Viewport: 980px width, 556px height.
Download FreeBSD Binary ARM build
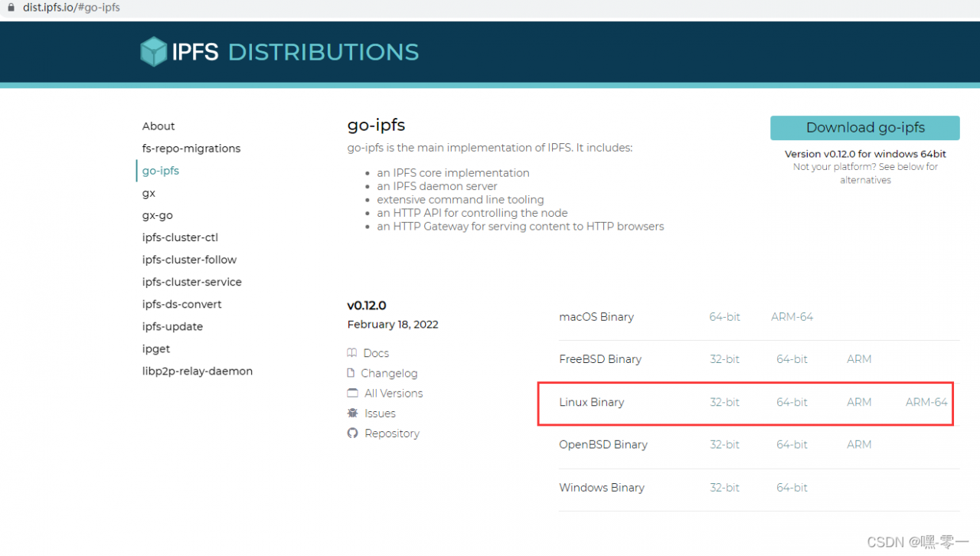(859, 359)
